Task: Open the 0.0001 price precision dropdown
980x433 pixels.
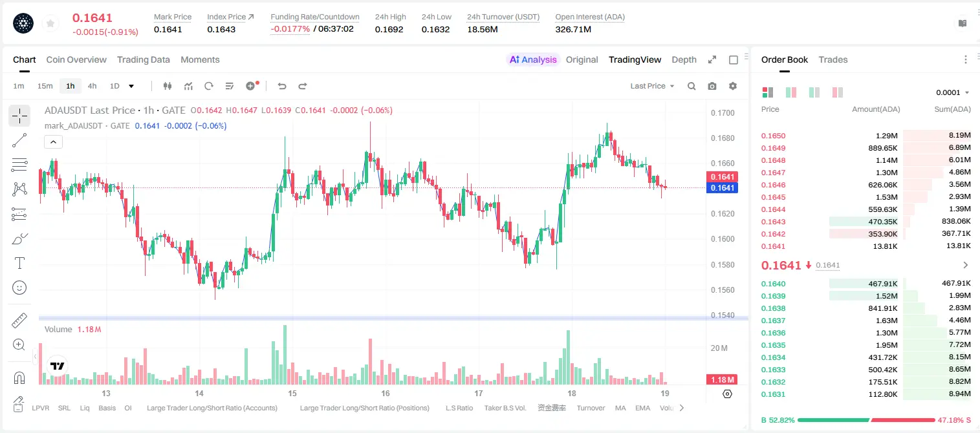Action: click(x=953, y=92)
